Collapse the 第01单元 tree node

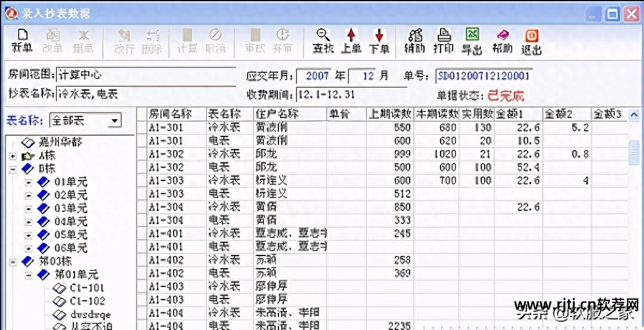coord(28,274)
